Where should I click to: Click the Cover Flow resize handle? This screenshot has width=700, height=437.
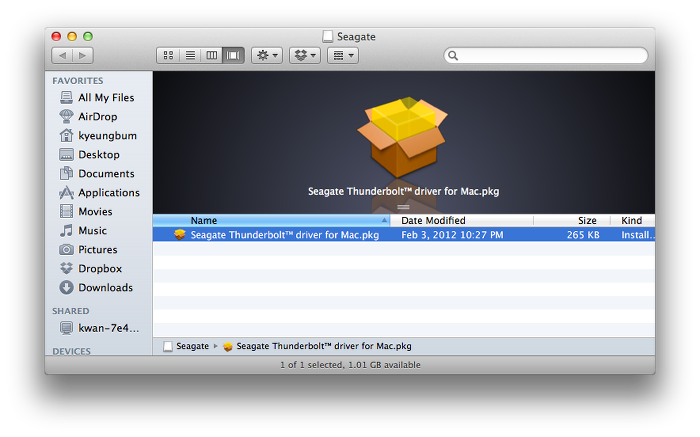point(404,207)
